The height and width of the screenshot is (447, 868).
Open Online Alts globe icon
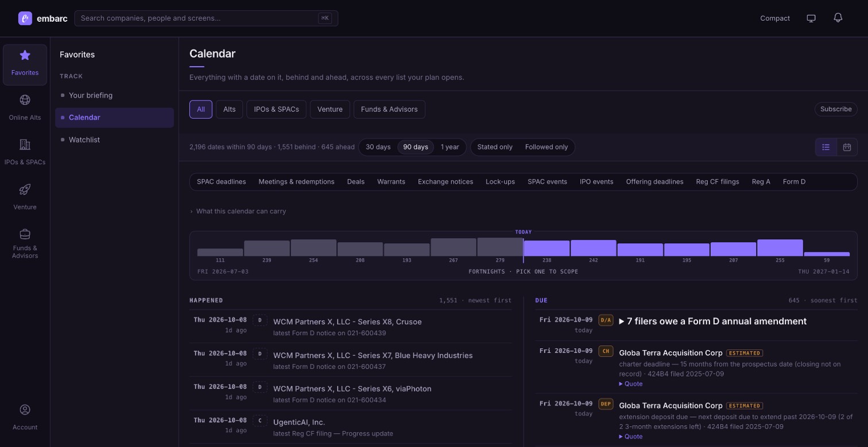(x=25, y=100)
